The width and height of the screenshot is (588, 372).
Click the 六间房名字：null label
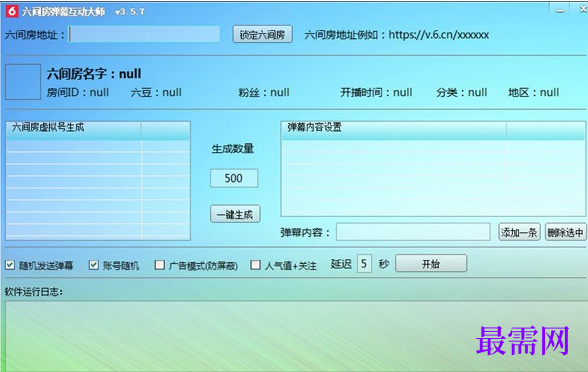[94, 74]
